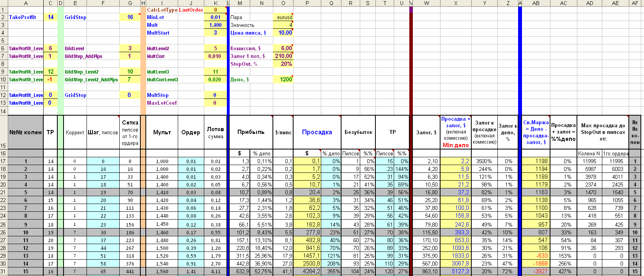Click the CalcLotType label cell

tap(162, 10)
